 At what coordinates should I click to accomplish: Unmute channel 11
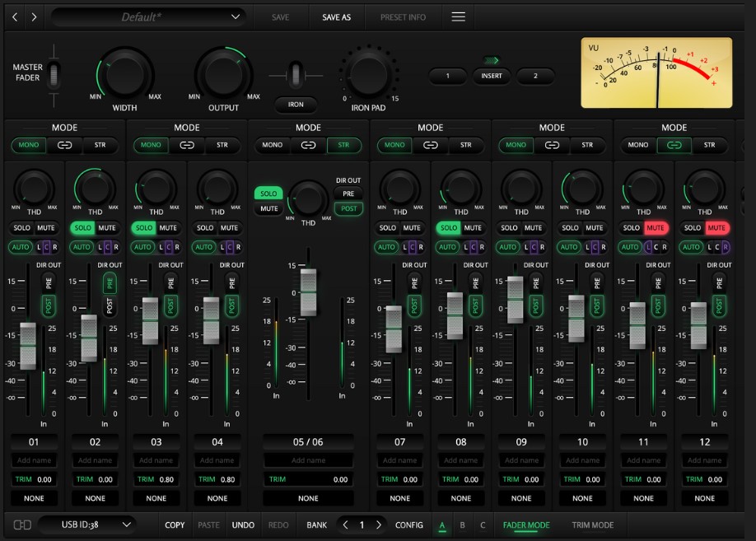click(x=656, y=228)
